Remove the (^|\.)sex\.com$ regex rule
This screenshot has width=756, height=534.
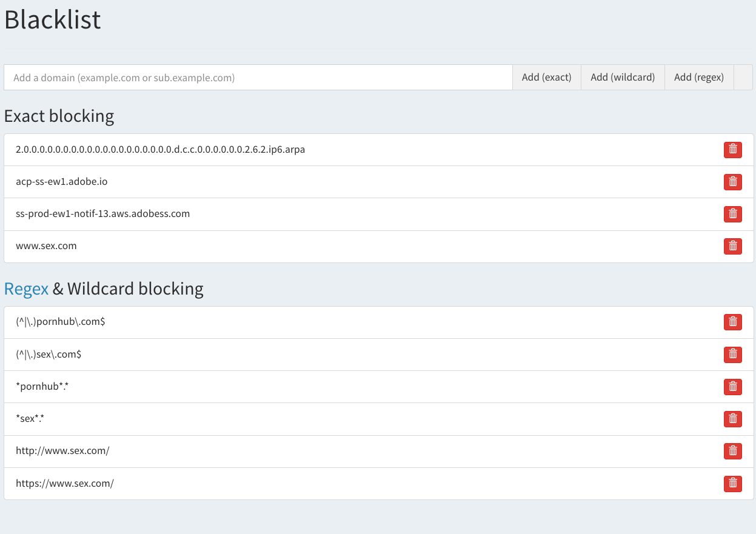point(732,354)
